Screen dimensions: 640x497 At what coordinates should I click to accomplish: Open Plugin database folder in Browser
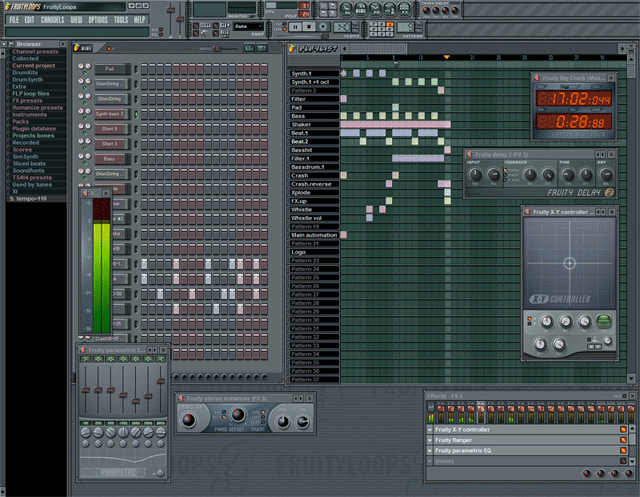click(34, 129)
